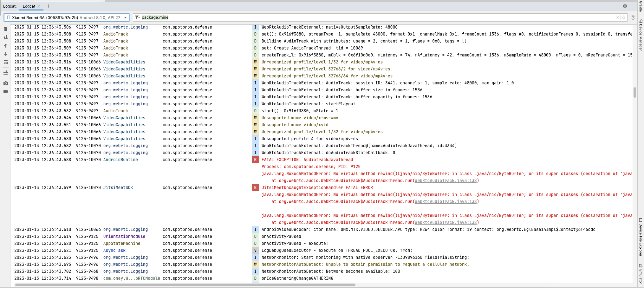The image size is (644, 288).
Task: Switch to the Logcat tab
Action: (x=29, y=6)
